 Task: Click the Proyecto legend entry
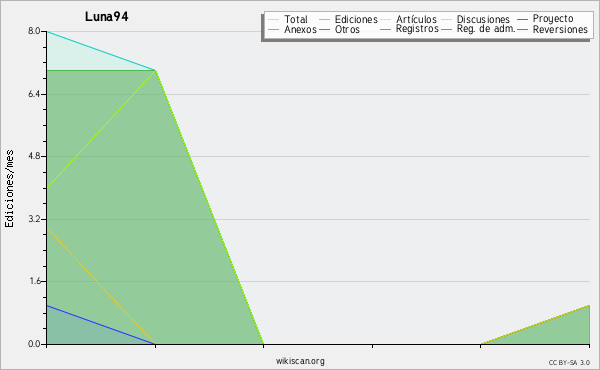click(x=545, y=19)
